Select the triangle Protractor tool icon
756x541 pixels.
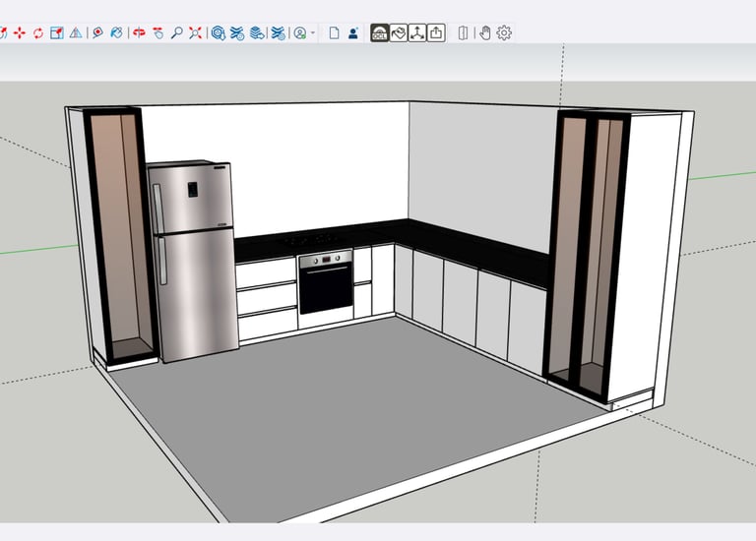(x=76, y=32)
